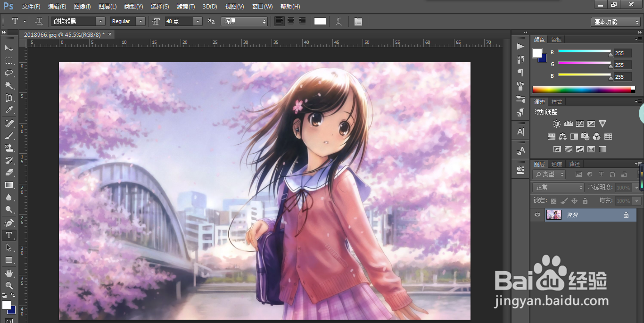Screen dimensions: 644x323
Task: Toggle lock transparent pixels
Action: pos(554,201)
